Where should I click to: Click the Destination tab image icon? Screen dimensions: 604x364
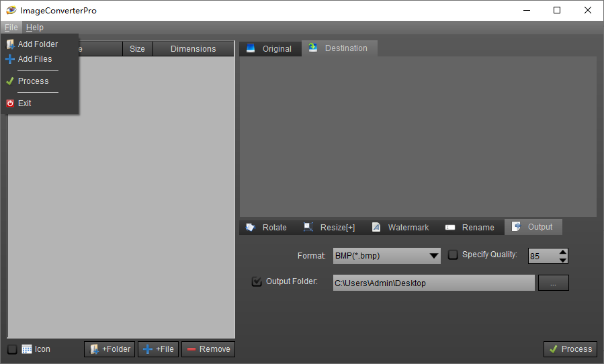coord(313,48)
